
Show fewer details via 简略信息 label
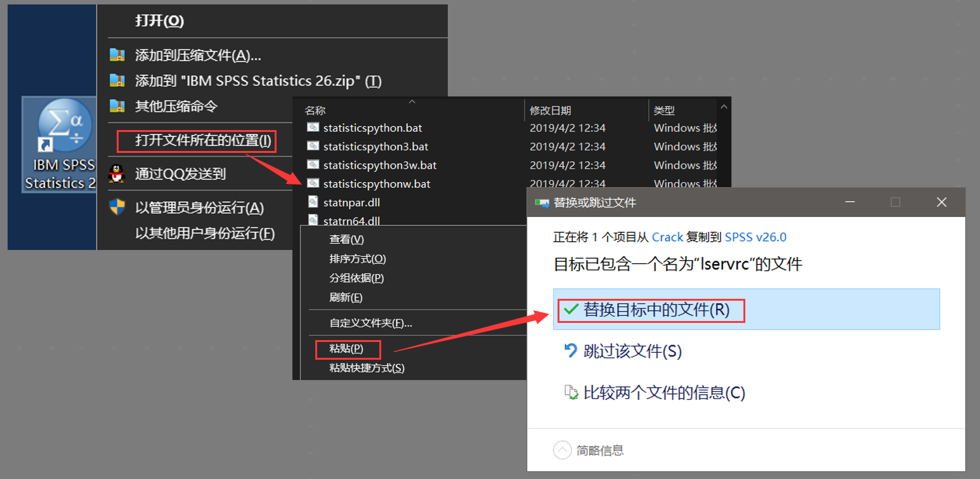tap(599, 450)
